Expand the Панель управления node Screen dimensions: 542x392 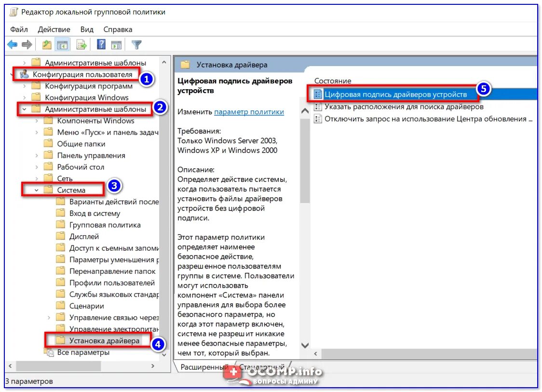coord(36,156)
